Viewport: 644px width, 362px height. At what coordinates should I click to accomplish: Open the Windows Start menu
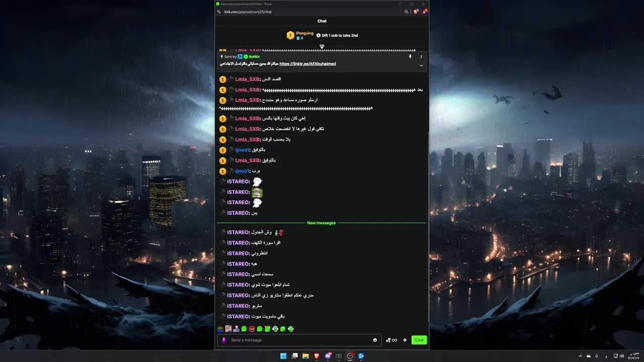tap(283, 356)
